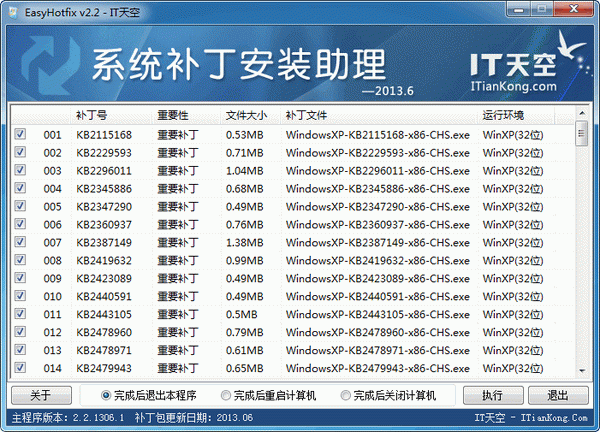This screenshot has width=600, height=432.
Task: Click the 0.99MB file size cell
Action: [245, 261]
